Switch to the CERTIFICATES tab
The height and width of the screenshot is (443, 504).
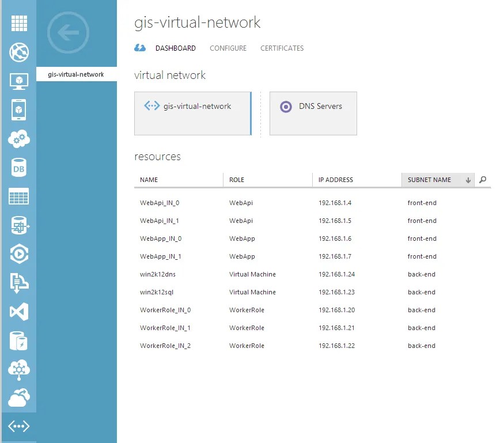point(282,48)
